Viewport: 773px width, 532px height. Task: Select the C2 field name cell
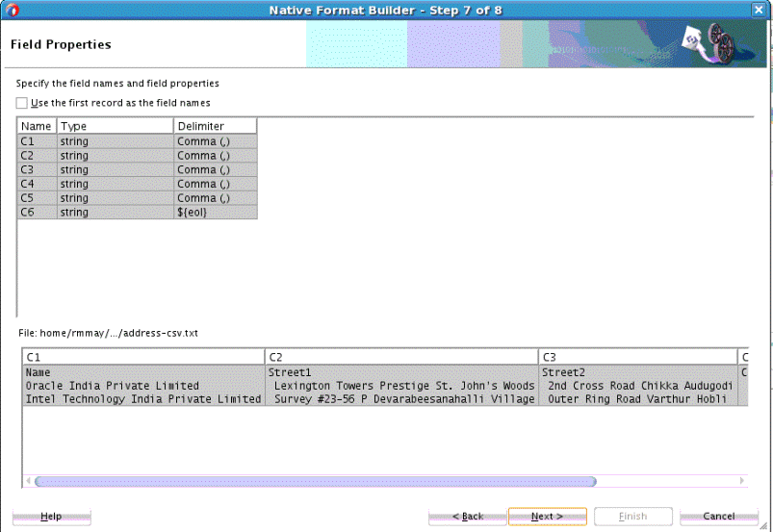pos(37,156)
